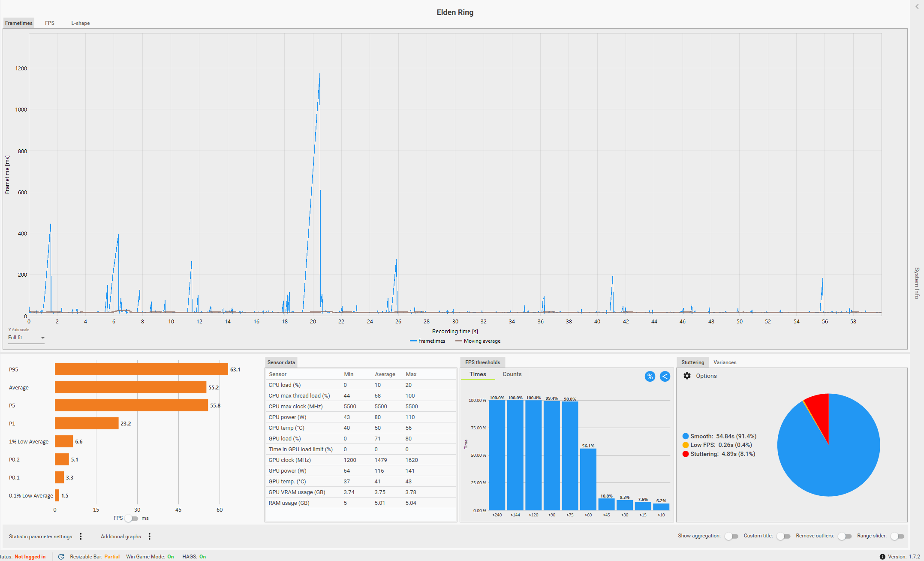Open stuttering Options gear icon
Screen dimensions: 924x561
coord(687,376)
